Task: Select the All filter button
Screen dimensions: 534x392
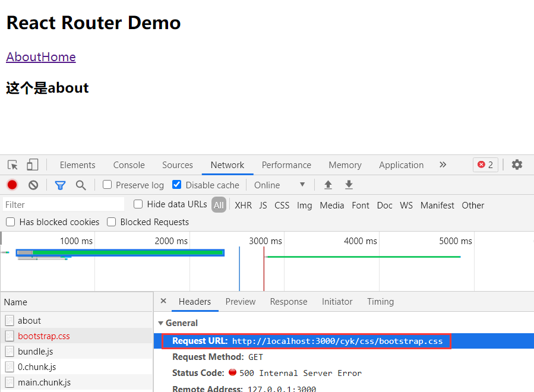Action: pos(219,205)
